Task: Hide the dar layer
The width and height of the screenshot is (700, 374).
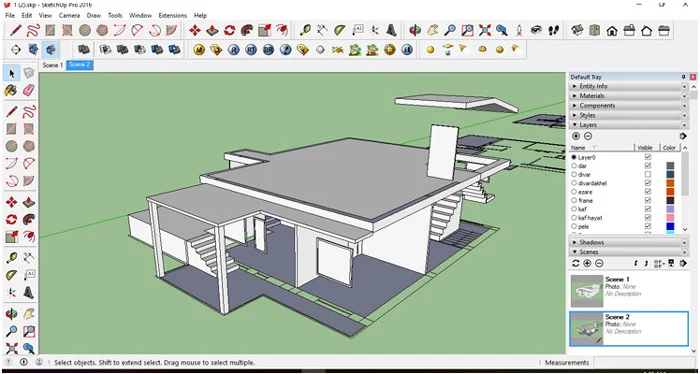Action: [648, 166]
